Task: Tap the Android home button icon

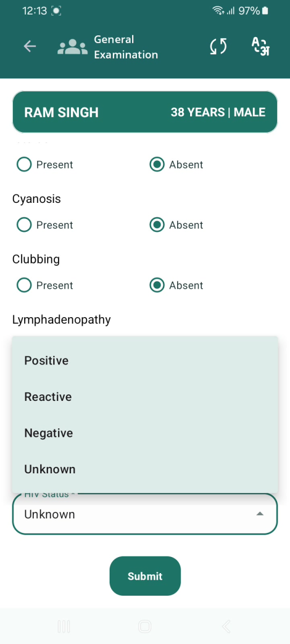Action: (144, 626)
